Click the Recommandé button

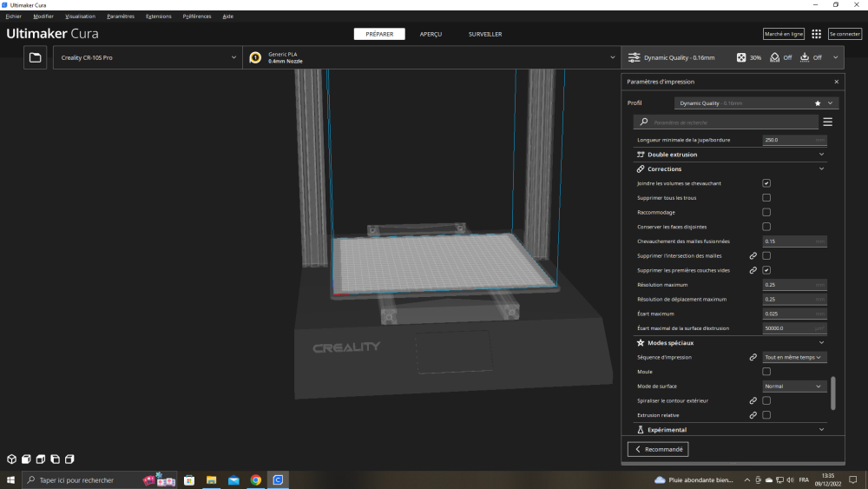tap(658, 449)
